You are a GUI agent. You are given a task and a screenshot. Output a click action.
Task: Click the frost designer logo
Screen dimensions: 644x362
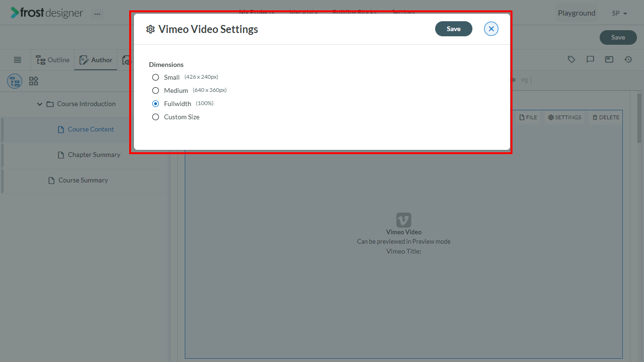click(x=47, y=13)
